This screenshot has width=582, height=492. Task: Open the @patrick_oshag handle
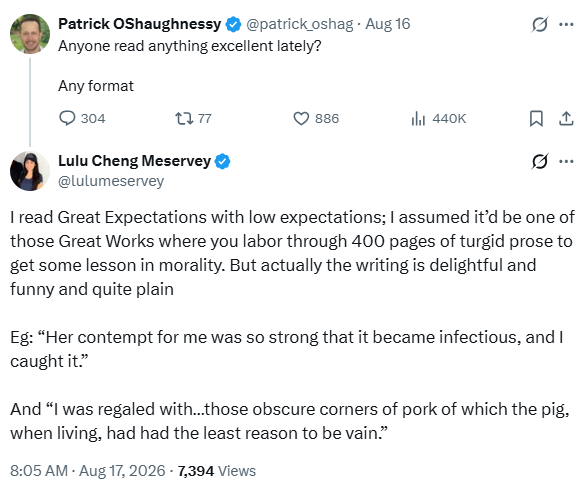pyautogui.click(x=300, y=24)
